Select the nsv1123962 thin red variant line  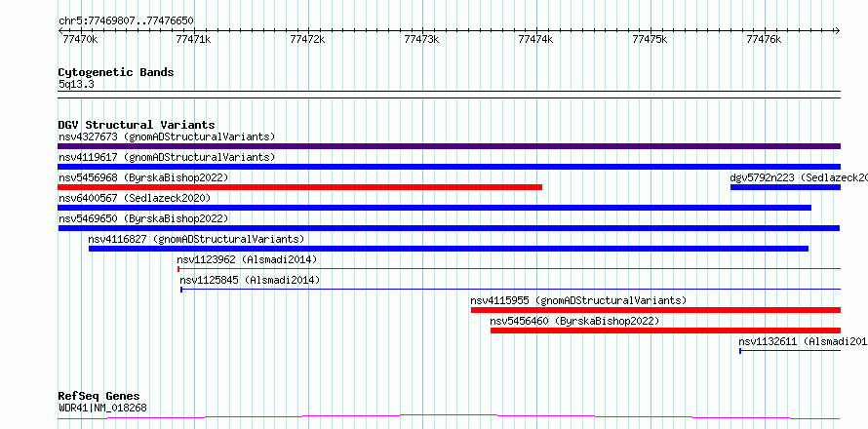[509, 269]
